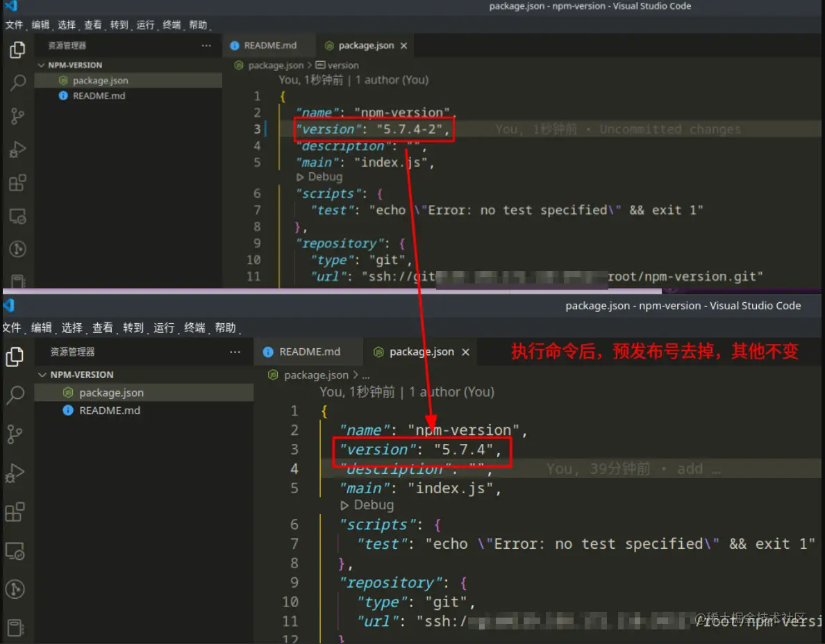Click "index.js" value in upper window editor
This screenshot has height=644, width=825.
pos(391,162)
